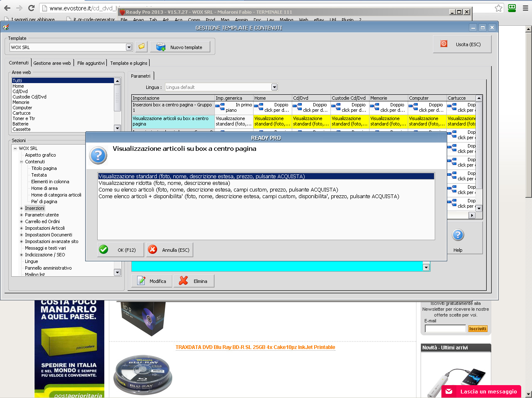Expand the Carrello ed Ordini node
The image size is (532, 398).
(22, 221)
